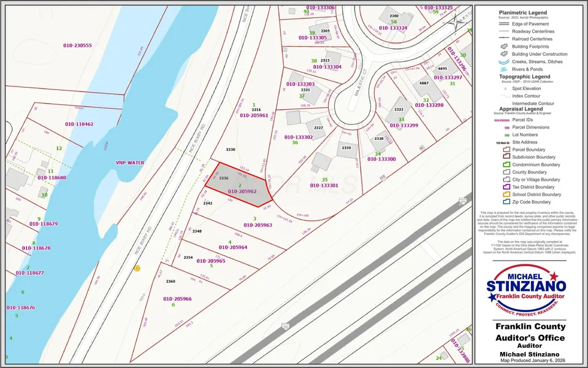Click the Building Under Construction legend icon
This screenshot has height=368, width=588.
pyautogui.click(x=503, y=53)
